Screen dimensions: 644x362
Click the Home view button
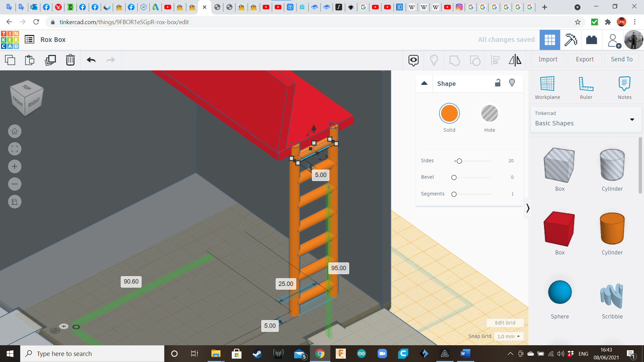coord(15,131)
